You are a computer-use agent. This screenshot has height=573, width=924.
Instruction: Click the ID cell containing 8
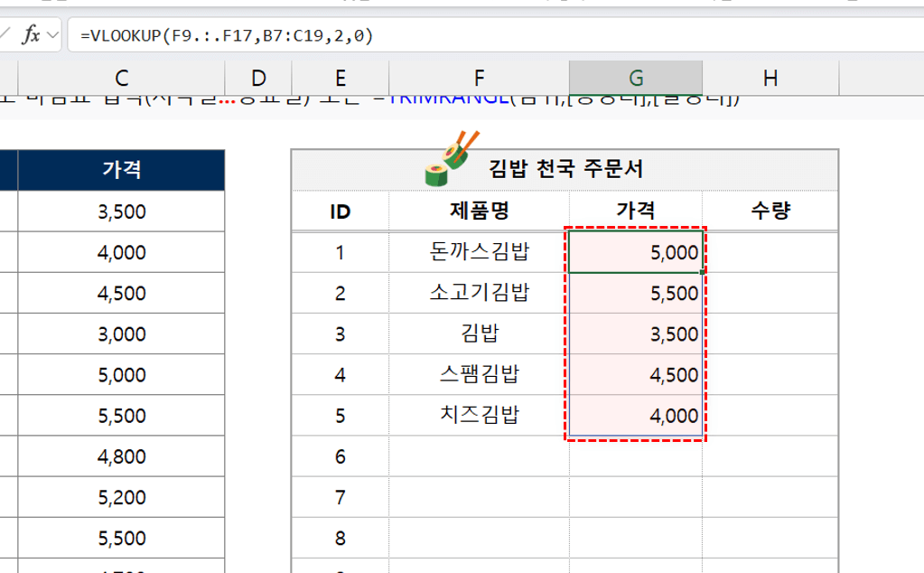coord(341,537)
